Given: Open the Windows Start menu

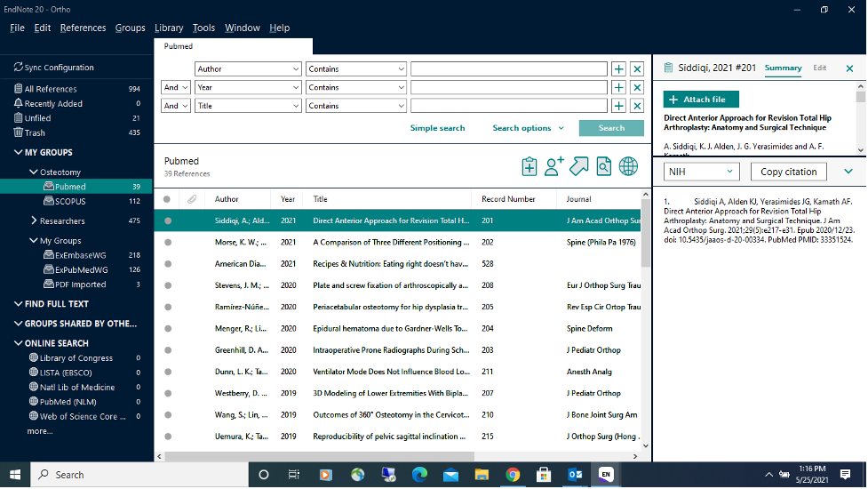Looking at the screenshot, I should (15, 475).
